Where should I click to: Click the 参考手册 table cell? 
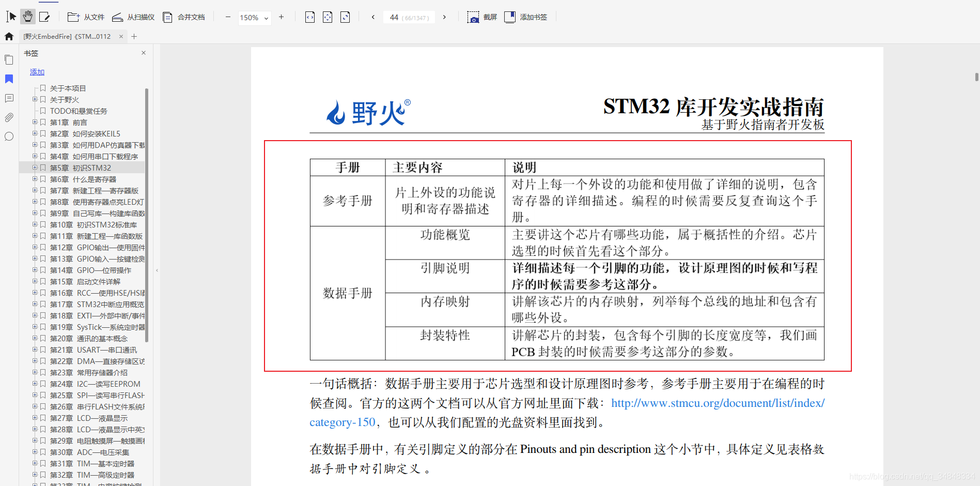pyautogui.click(x=348, y=201)
